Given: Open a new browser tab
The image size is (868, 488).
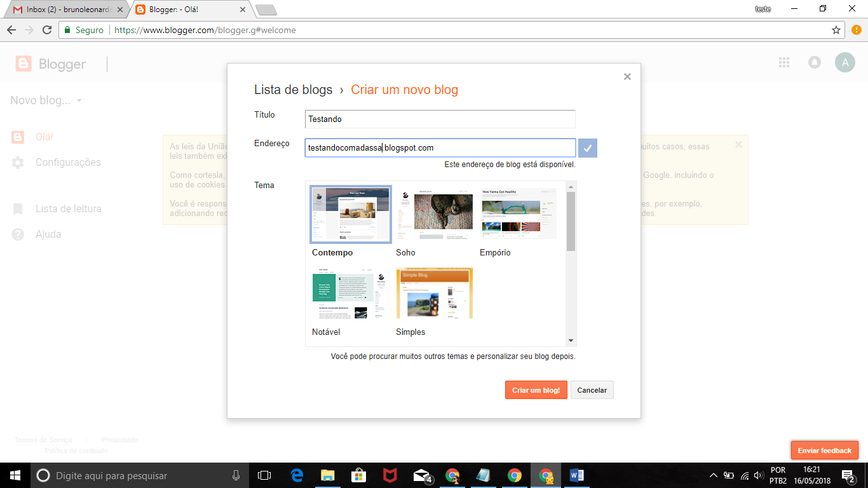Looking at the screenshot, I should click(x=265, y=10).
